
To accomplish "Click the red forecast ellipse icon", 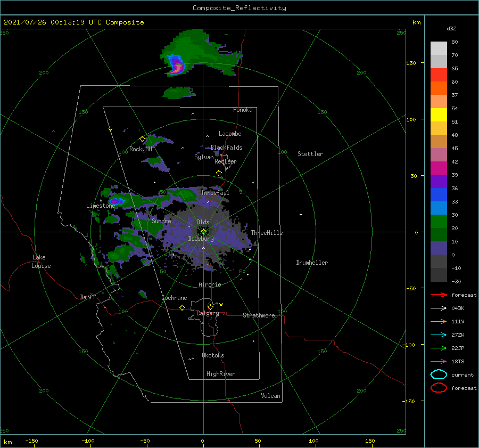I will click(439, 388).
